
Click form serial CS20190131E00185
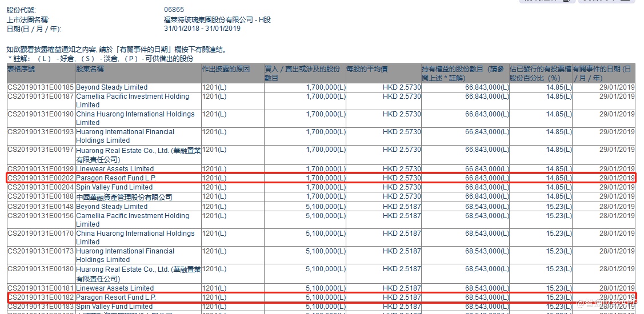[x=41, y=87]
